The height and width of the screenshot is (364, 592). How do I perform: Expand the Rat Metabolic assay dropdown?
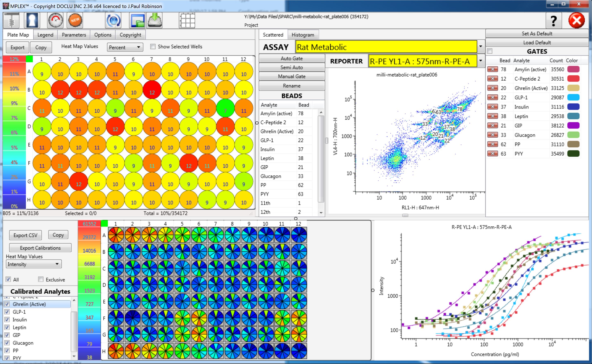coord(481,46)
